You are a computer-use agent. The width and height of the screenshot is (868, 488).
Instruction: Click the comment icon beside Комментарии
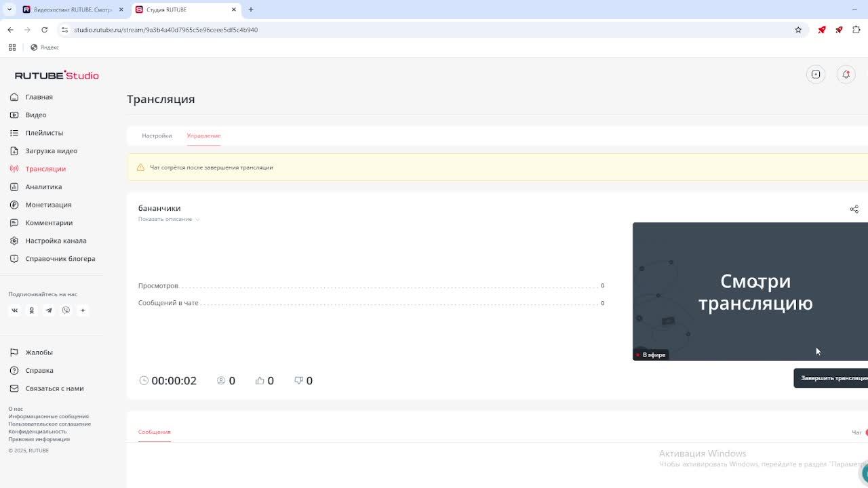(x=14, y=223)
